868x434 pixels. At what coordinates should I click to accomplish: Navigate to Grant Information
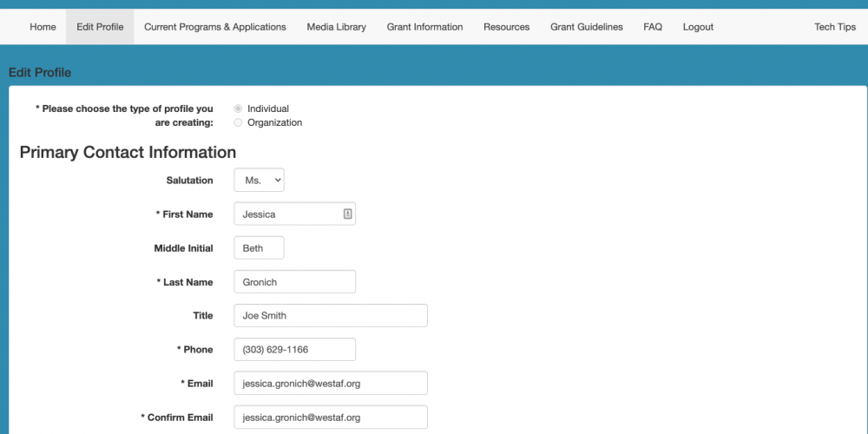(424, 27)
